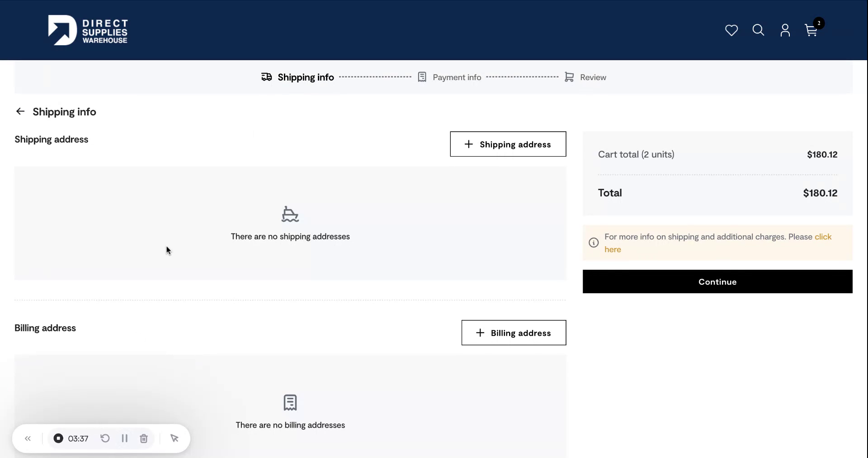
Task: Delete the session recording via trash icon
Action: [144, 439]
